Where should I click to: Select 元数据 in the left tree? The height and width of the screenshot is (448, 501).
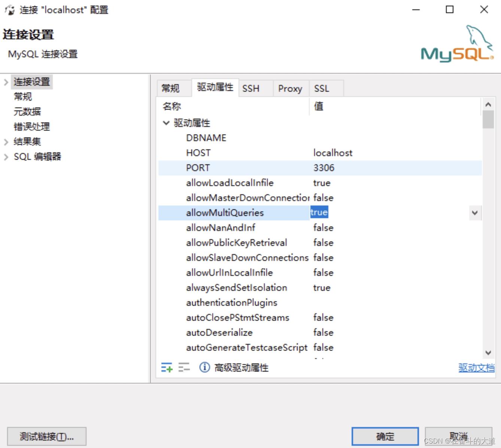tap(27, 112)
